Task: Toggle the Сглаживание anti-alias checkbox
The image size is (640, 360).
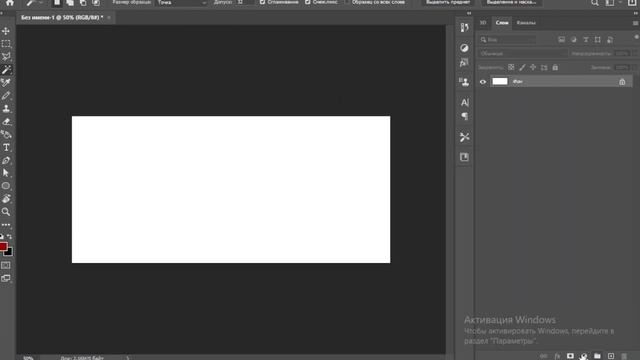Action: tap(262, 2)
